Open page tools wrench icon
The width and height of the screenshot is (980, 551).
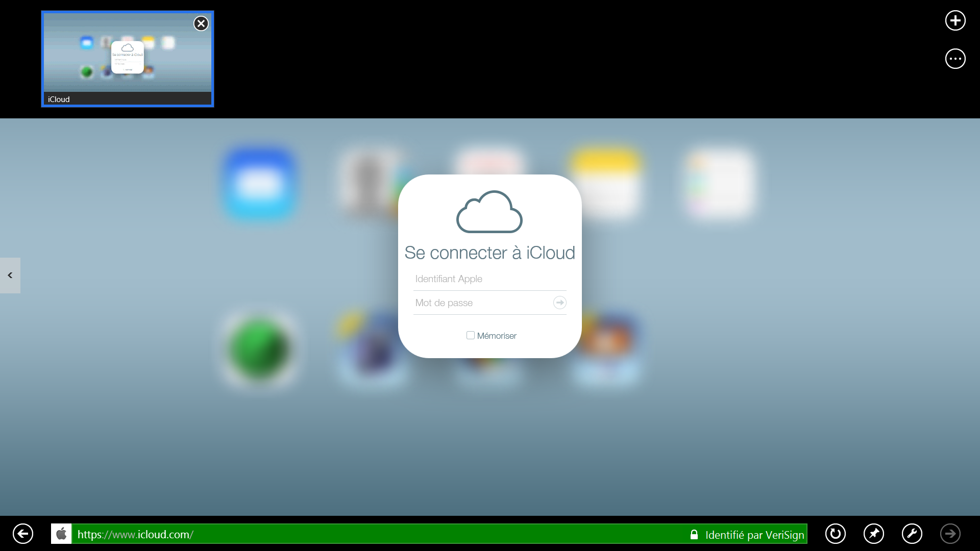[x=912, y=534]
